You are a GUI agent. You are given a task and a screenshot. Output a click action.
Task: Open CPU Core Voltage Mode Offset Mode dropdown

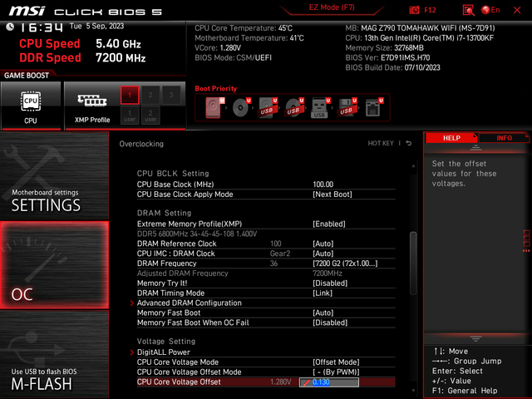click(x=336, y=362)
